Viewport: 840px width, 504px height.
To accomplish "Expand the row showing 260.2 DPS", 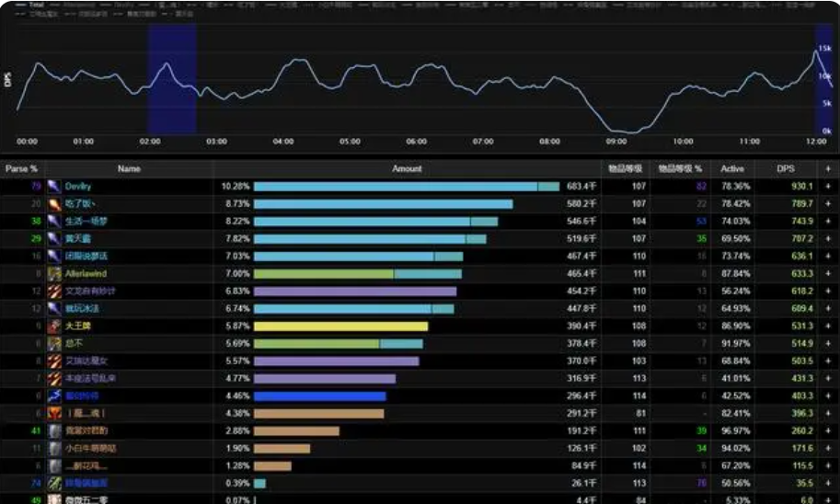I will click(x=828, y=431).
